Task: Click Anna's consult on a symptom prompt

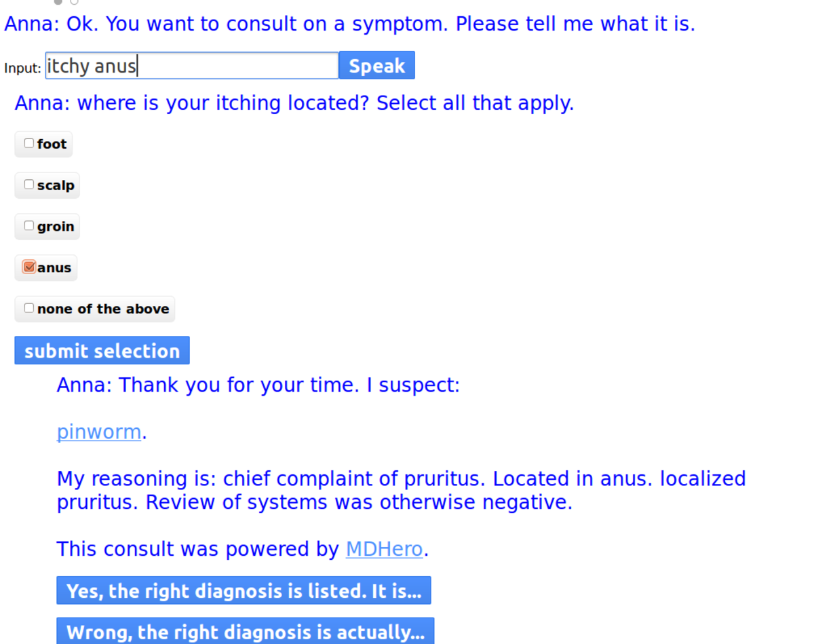Action: pos(349,24)
